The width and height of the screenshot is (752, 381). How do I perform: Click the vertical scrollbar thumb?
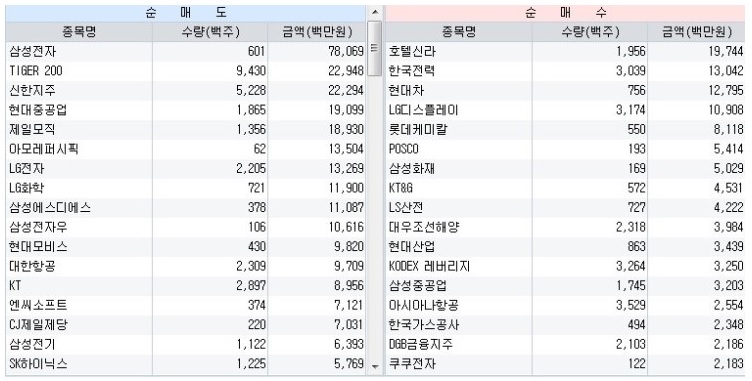tap(375, 48)
